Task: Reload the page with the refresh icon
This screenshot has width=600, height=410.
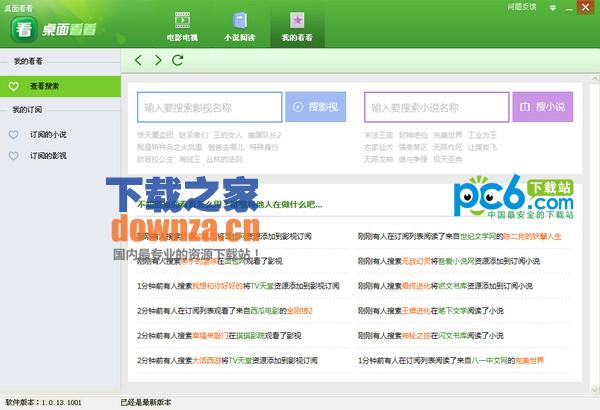Action: pyautogui.click(x=178, y=60)
